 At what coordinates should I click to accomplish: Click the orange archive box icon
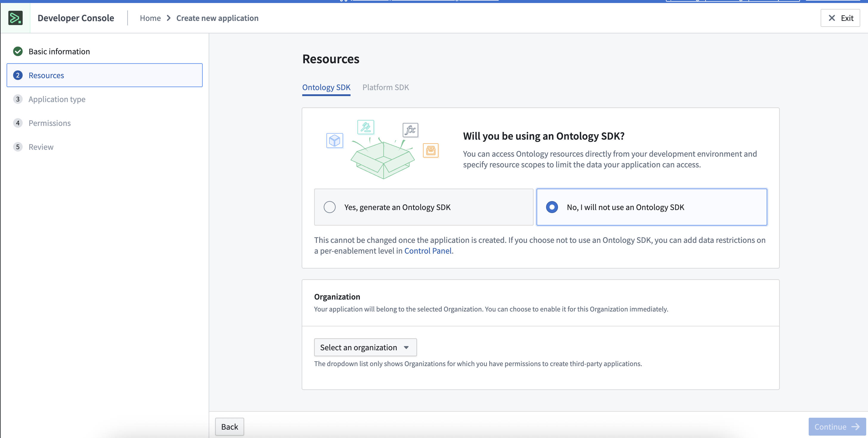coord(431,150)
